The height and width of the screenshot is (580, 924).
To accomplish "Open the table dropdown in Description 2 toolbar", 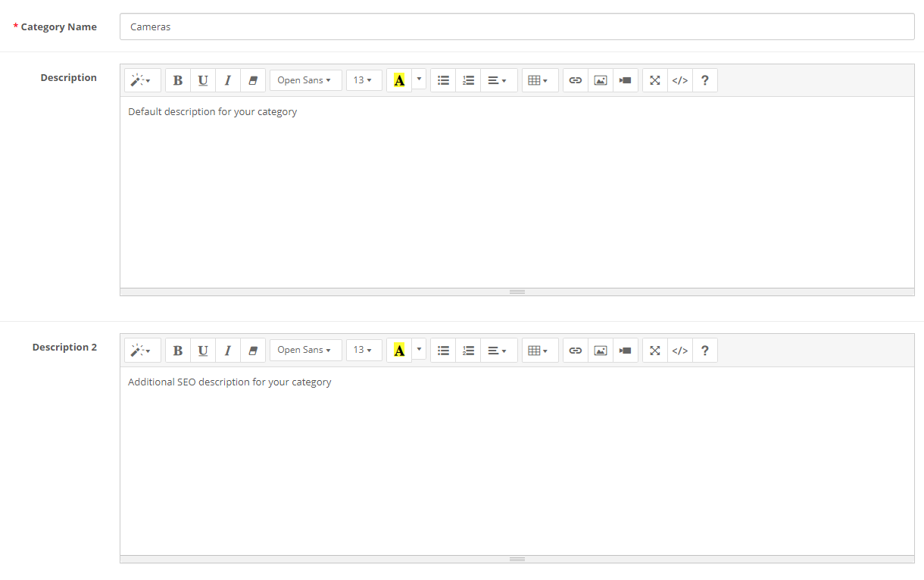I will [538, 351].
